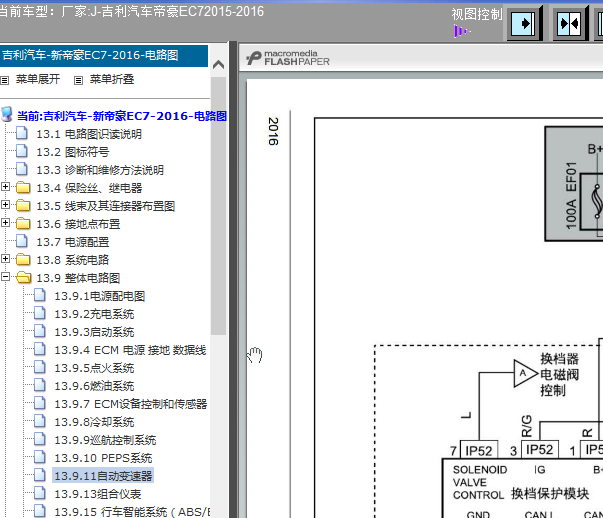Expand the 13.5 线束及其连接器布置图 folder

pos(7,206)
